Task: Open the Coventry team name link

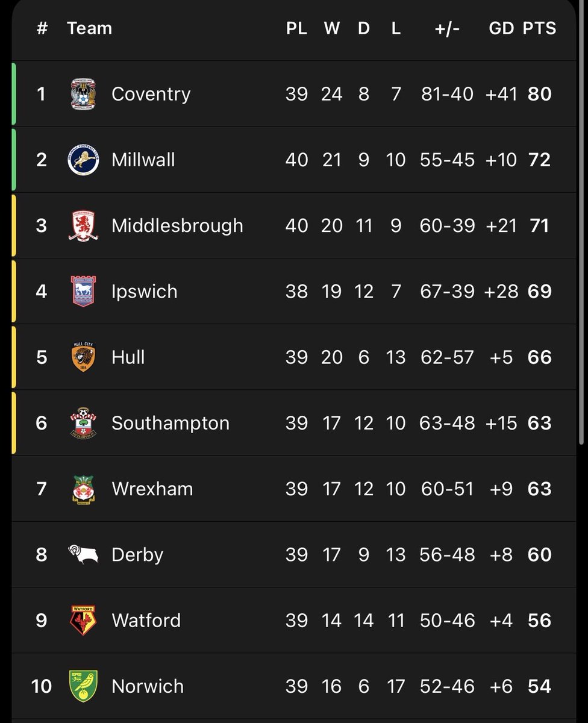Action: pos(151,94)
